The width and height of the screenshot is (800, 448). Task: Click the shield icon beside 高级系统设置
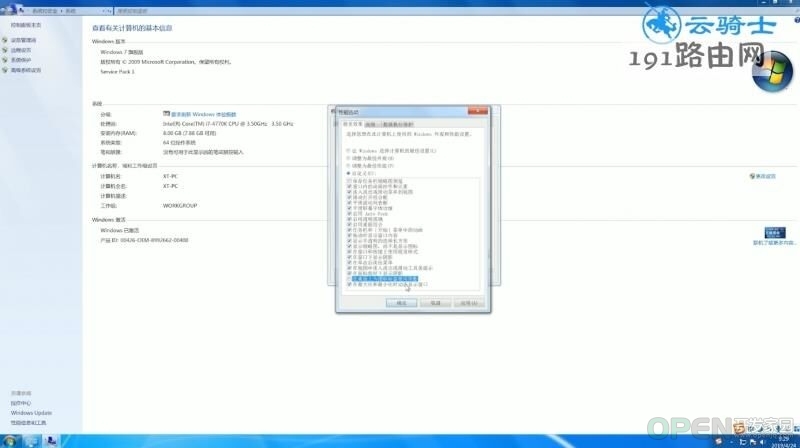click(5, 70)
